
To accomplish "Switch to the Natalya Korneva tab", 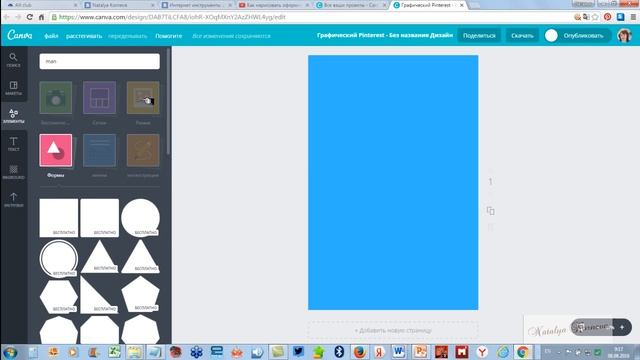I will click(x=118, y=5).
